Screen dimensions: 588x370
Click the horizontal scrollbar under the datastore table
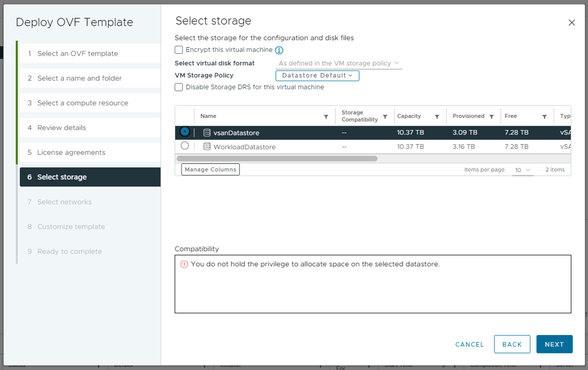[277, 159]
